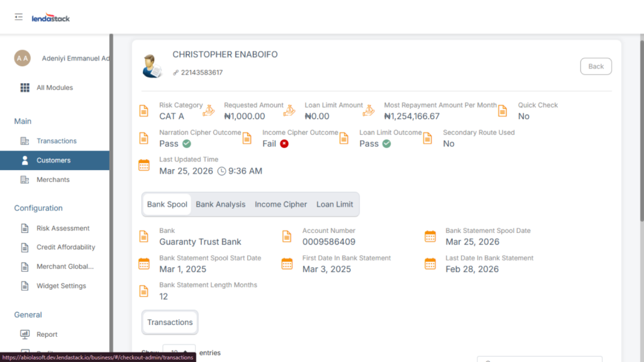Screen dimensions: 644x362
Task: Select the Loan Limit tab
Action: [335, 205]
